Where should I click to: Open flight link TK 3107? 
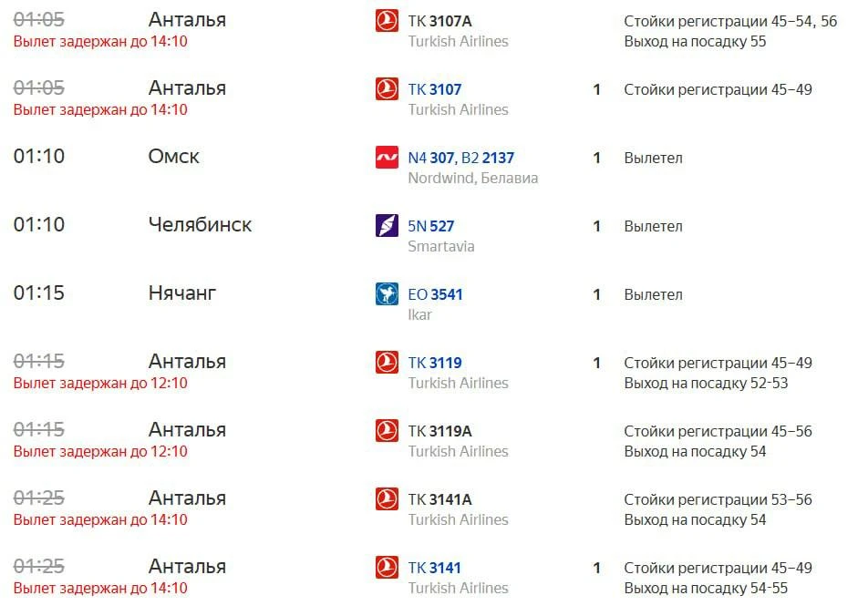[435, 89]
